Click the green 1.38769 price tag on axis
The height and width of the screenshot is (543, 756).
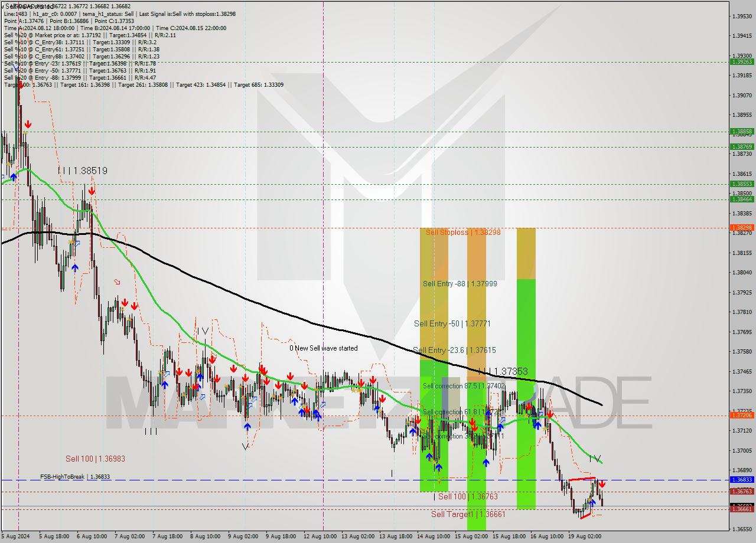(x=742, y=146)
